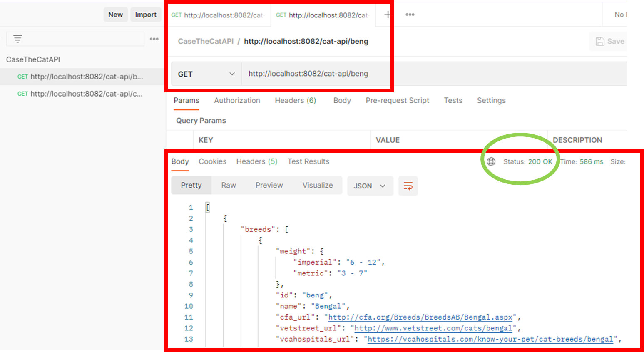Switch response view to Raw

click(229, 185)
